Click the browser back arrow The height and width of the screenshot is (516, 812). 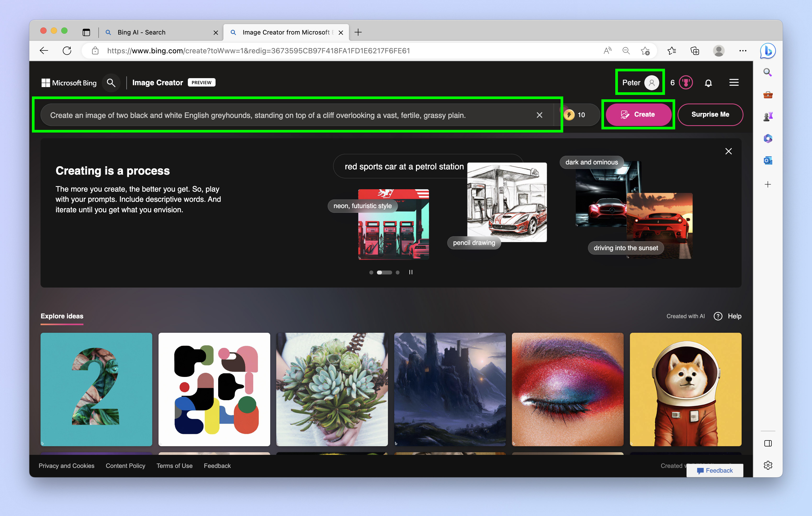click(44, 51)
